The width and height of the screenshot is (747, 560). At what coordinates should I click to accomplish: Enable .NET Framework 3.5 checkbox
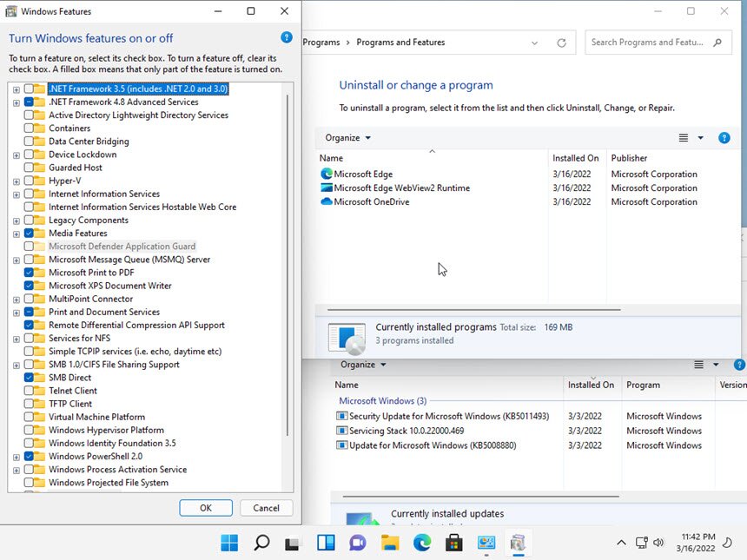[x=29, y=89]
